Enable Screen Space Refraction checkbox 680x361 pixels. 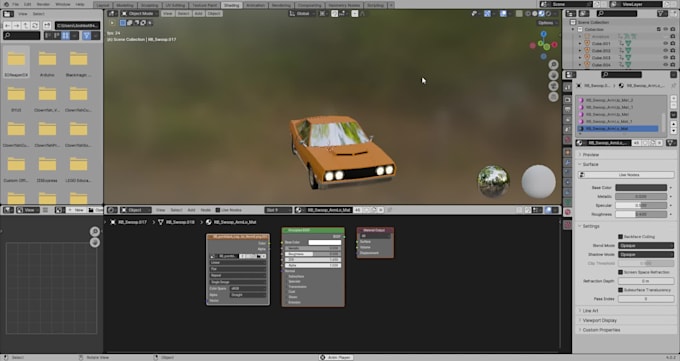[621, 272]
